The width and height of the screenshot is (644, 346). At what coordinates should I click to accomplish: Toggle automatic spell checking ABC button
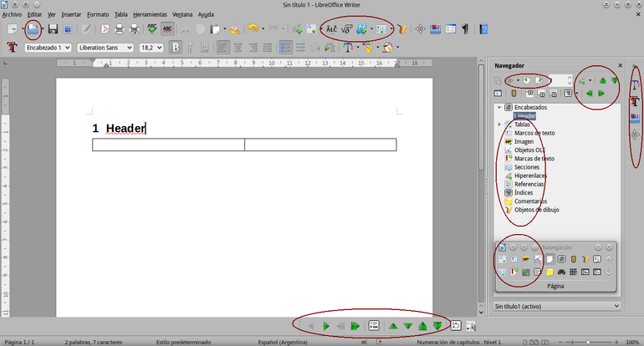[x=167, y=29]
